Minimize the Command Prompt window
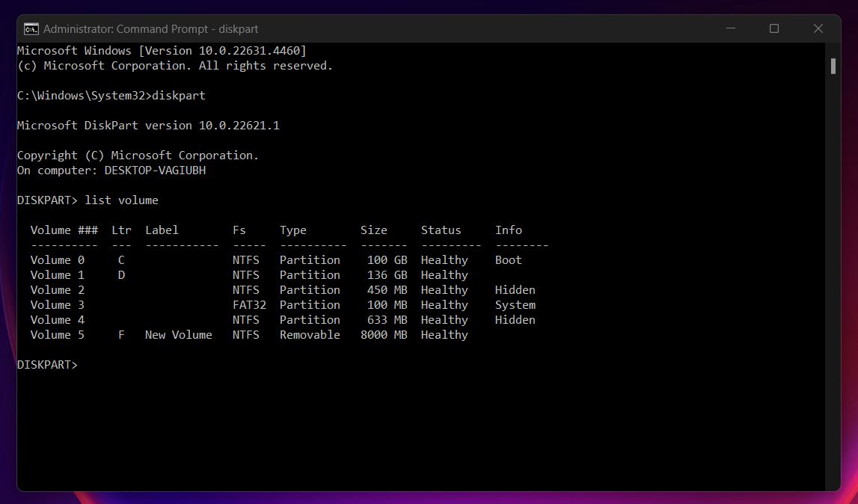This screenshot has width=858, height=504. pos(731,28)
